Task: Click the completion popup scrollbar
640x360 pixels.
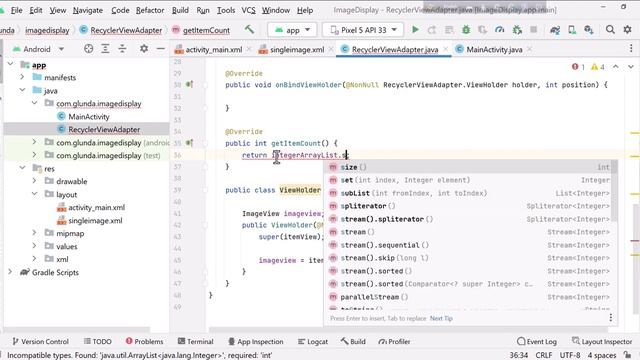Action: (614, 192)
